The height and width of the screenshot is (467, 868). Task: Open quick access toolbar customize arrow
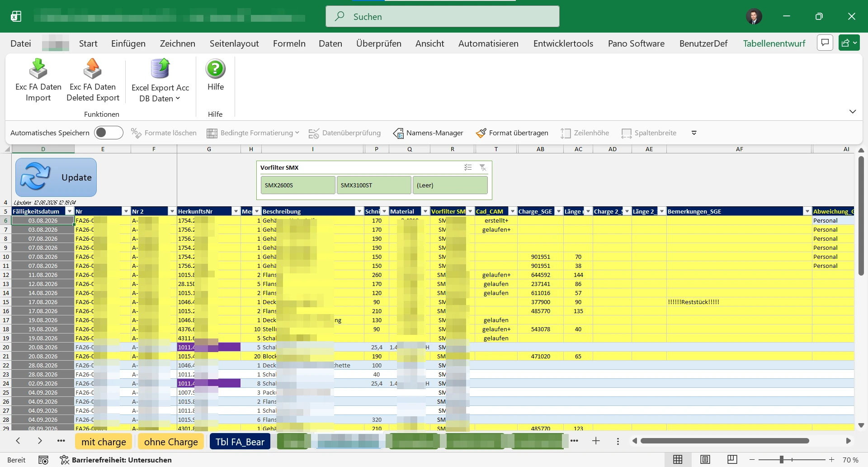point(694,133)
